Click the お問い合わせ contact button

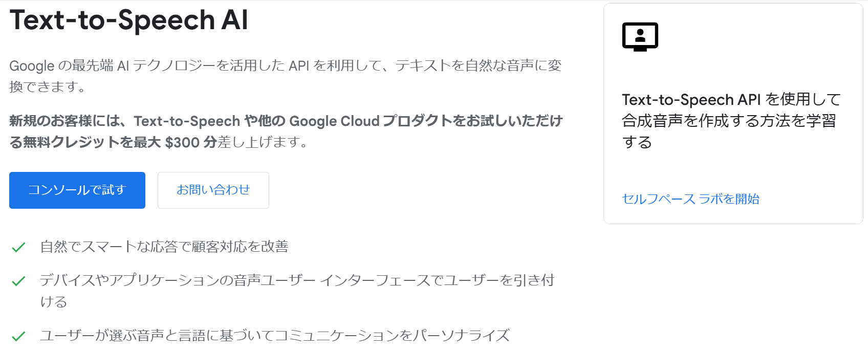pyautogui.click(x=213, y=190)
